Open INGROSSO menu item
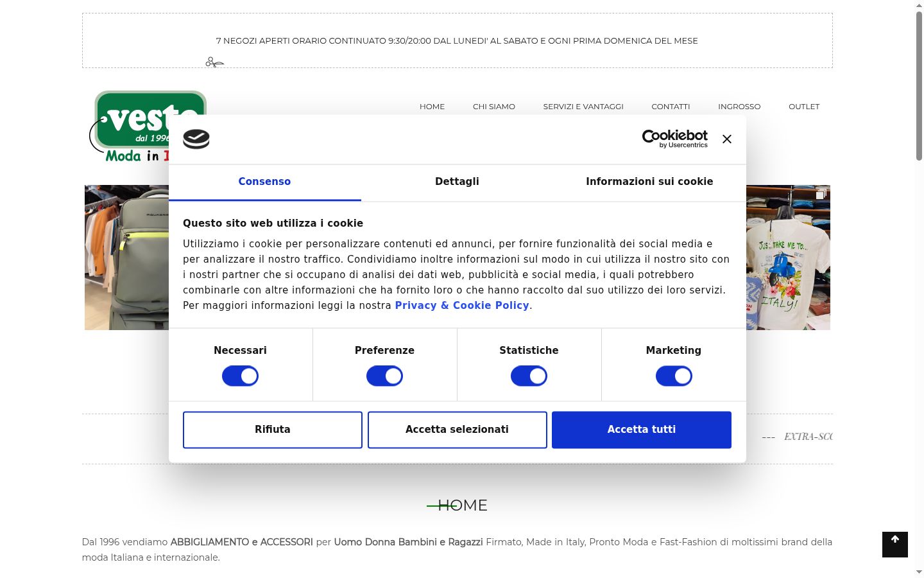Image resolution: width=924 pixels, height=578 pixels. click(x=739, y=107)
